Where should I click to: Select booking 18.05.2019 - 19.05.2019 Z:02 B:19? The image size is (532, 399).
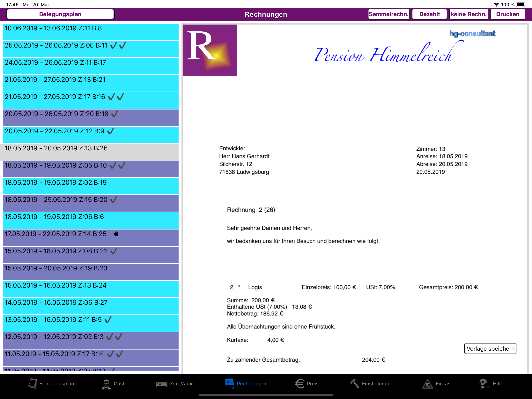(91, 186)
